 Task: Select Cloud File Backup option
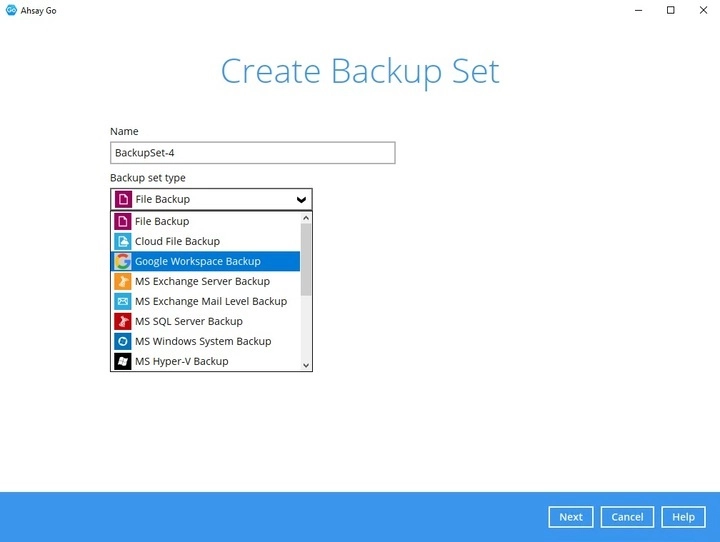coord(206,241)
